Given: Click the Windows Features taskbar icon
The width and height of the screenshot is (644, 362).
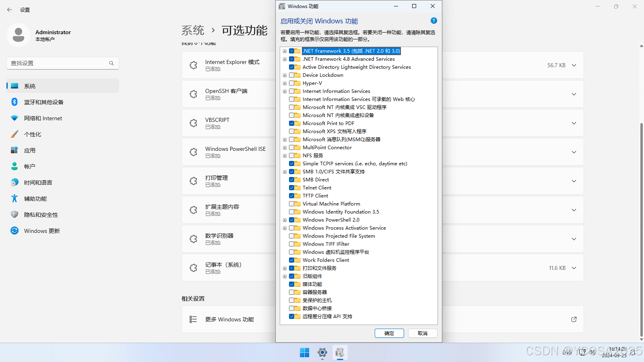Looking at the screenshot, I should click(x=340, y=353).
